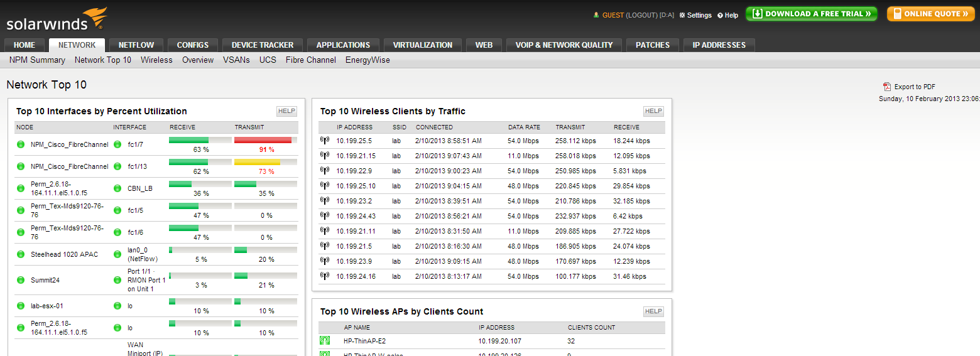Click the Export to PDF link
This screenshot has height=356, width=980.
point(915,87)
